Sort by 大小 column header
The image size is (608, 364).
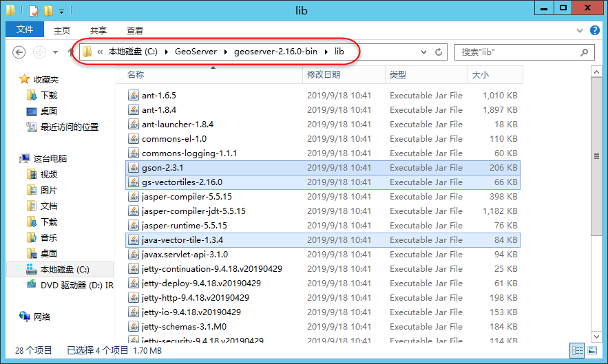coord(495,75)
